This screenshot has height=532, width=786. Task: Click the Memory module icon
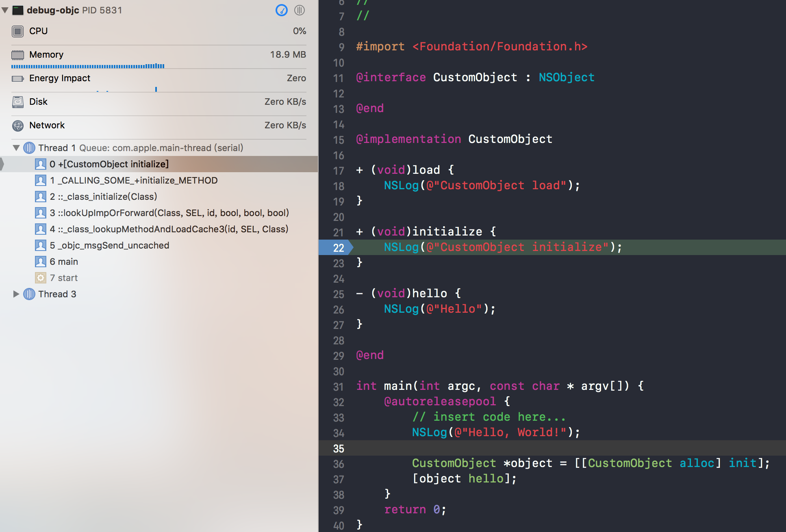click(17, 55)
